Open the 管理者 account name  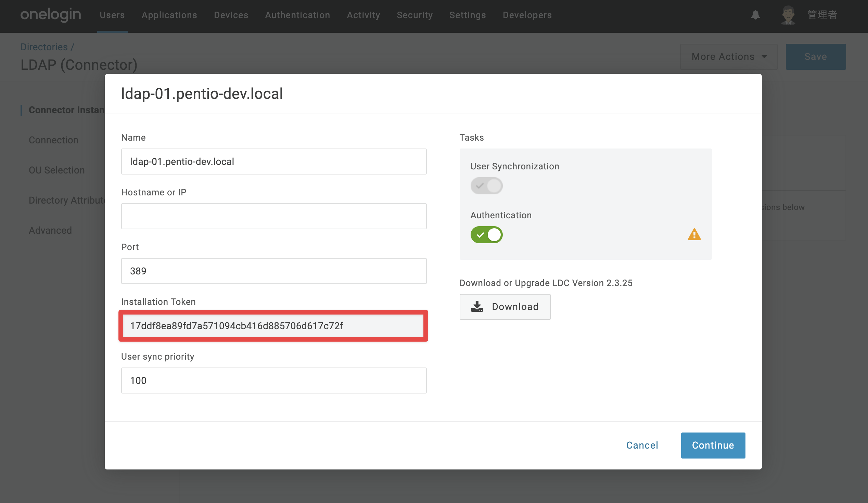[x=822, y=15]
